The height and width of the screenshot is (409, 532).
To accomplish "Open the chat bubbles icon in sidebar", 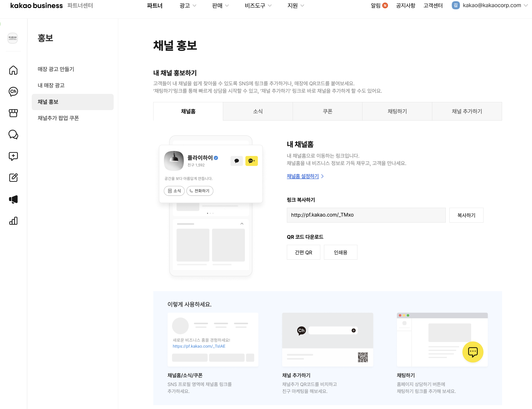I will (x=13, y=135).
